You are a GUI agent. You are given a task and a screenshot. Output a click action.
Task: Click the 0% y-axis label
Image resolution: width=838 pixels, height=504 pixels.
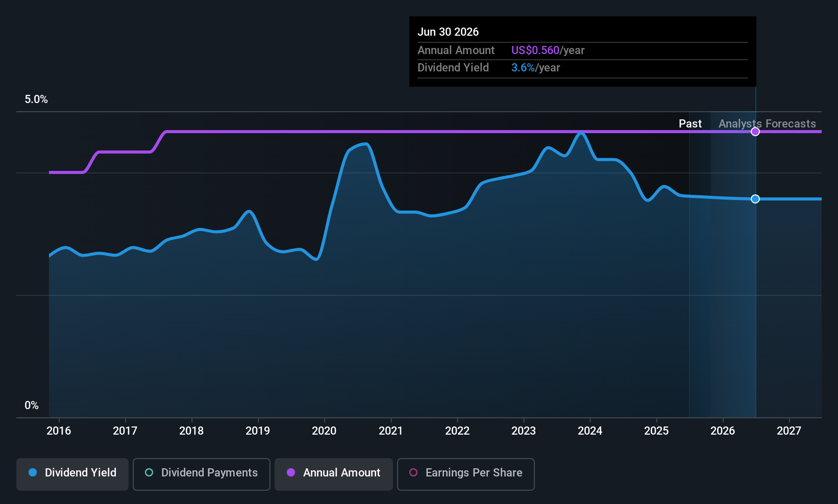coord(32,406)
